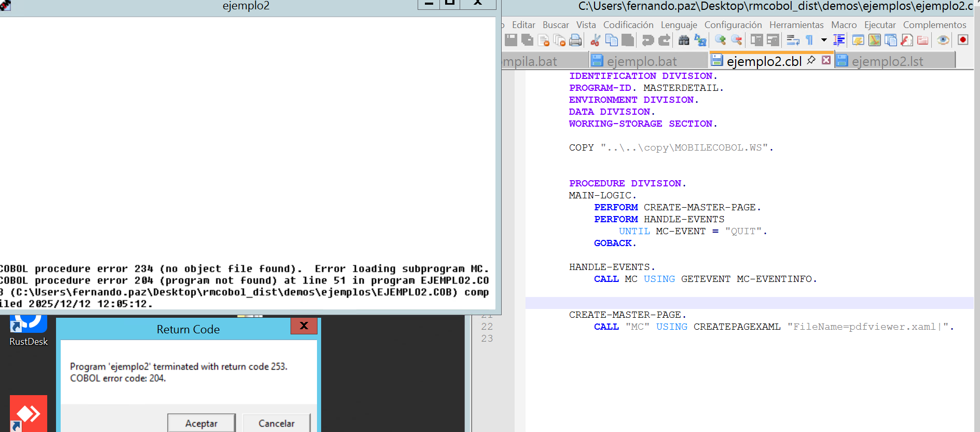
Task: Expand the dropdown arrow beside pilcrow icon
Action: coord(824,40)
